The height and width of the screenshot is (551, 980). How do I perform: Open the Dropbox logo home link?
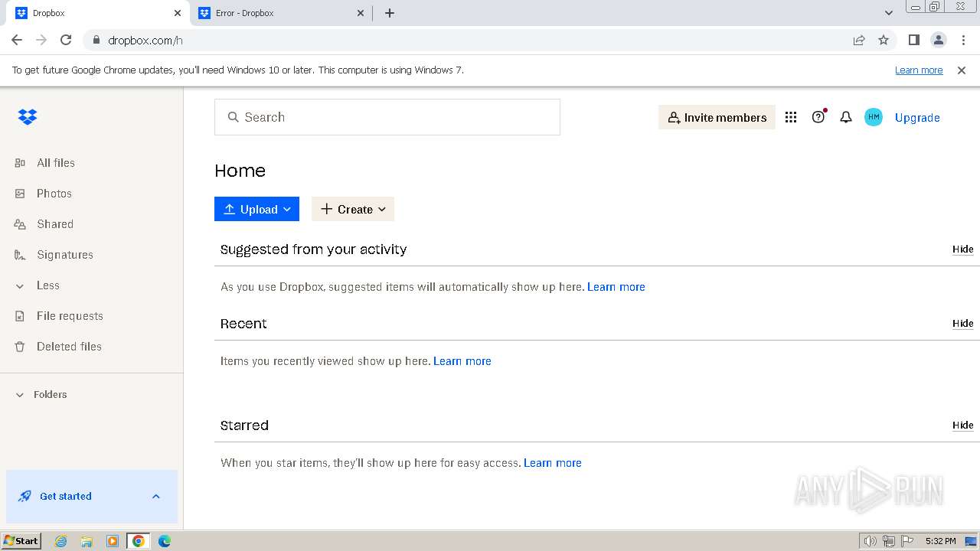(28, 117)
